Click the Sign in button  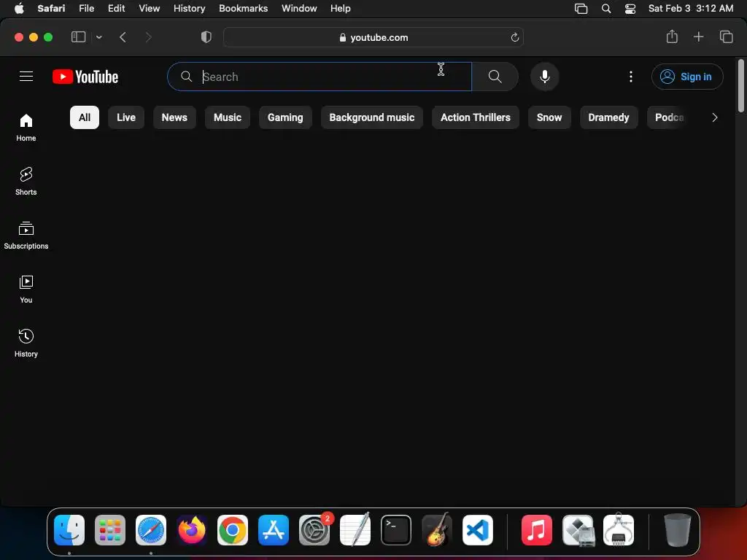pos(687,77)
